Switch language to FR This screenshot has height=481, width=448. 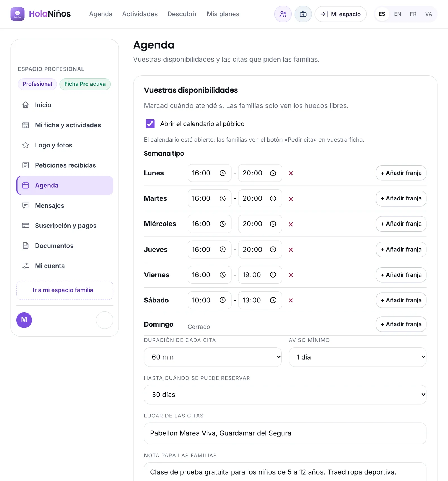coord(413,14)
